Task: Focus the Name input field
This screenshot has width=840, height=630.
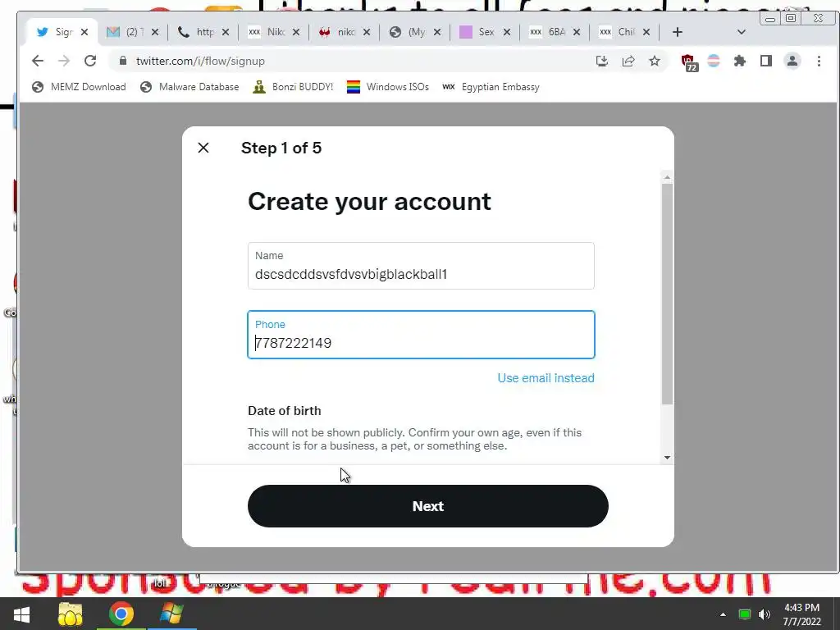Action: [x=421, y=266]
